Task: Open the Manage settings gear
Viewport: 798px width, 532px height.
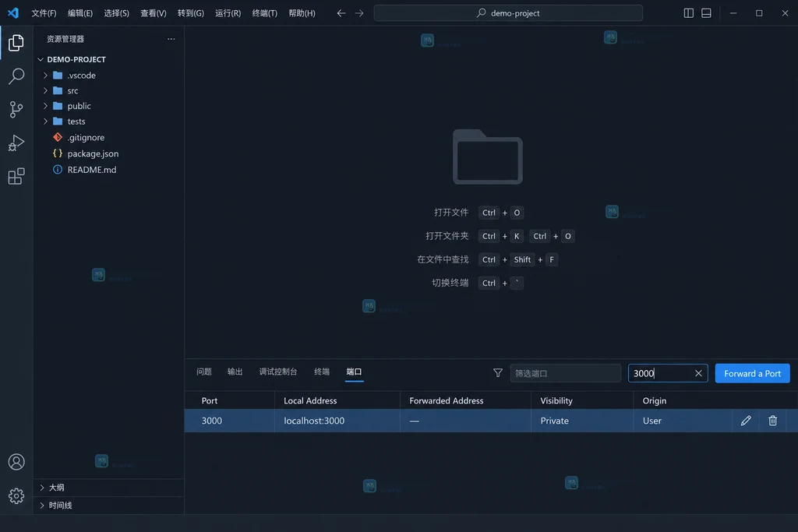Action: pyautogui.click(x=16, y=496)
